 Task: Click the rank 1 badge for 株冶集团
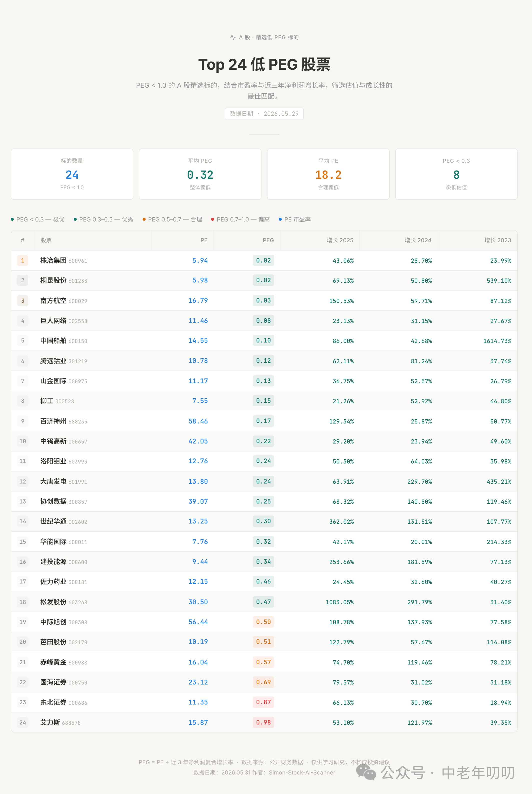tap(23, 260)
